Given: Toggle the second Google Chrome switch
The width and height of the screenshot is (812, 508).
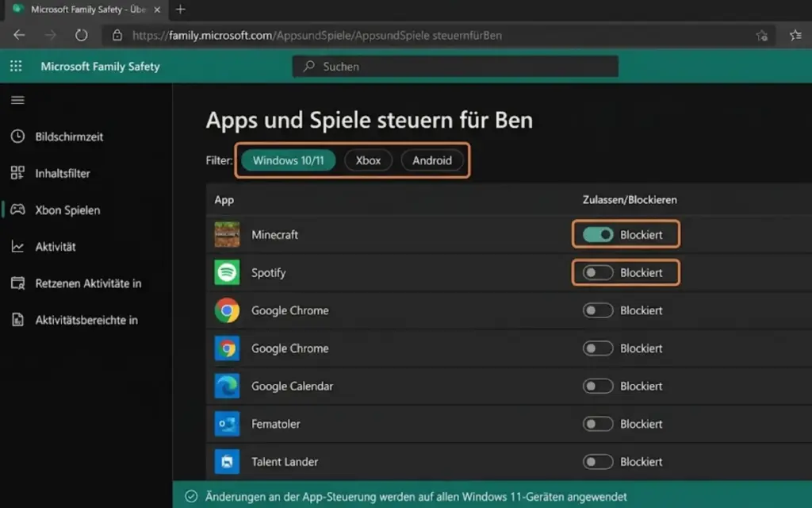Looking at the screenshot, I should click(598, 348).
